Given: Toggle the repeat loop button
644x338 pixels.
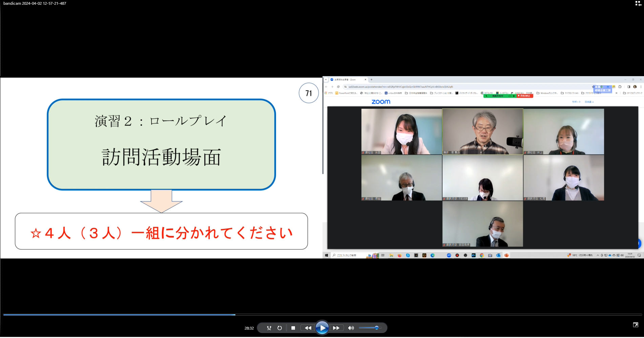Looking at the screenshot, I should pyautogui.click(x=279, y=328).
